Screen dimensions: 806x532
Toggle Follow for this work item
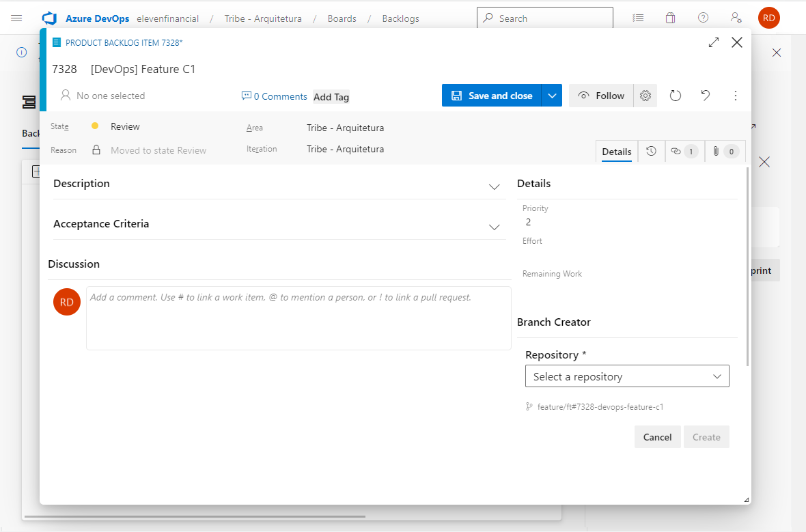tap(601, 96)
